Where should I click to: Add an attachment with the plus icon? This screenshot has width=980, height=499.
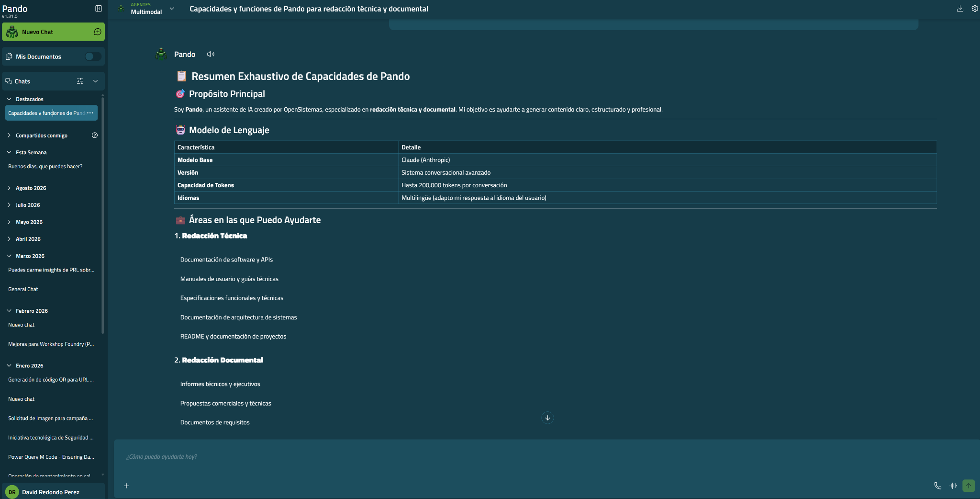click(x=126, y=486)
